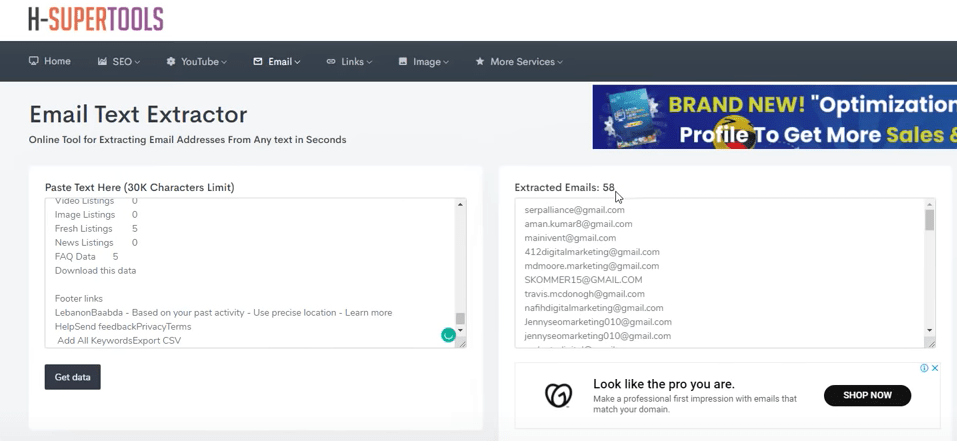Viewport: 957px width, 441px height.
Task: Click the green Grammarly circle icon
Action: [449, 335]
